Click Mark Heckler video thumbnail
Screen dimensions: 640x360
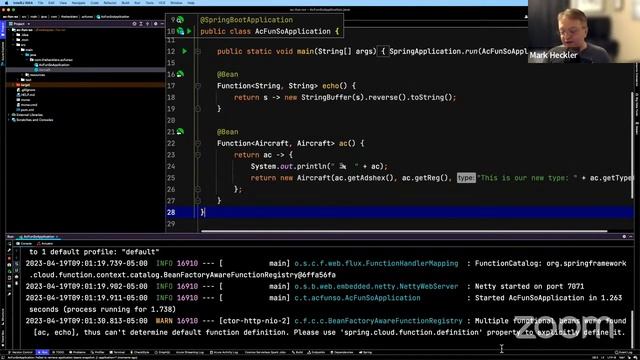pos(584,31)
